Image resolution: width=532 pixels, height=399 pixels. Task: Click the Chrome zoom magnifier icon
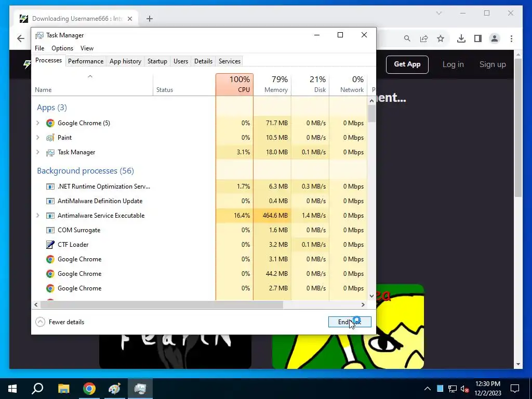coord(407,38)
